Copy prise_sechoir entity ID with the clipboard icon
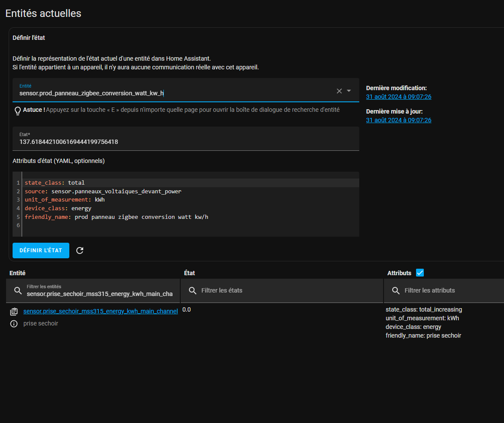Image resolution: width=504 pixels, height=423 pixels. (14, 311)
